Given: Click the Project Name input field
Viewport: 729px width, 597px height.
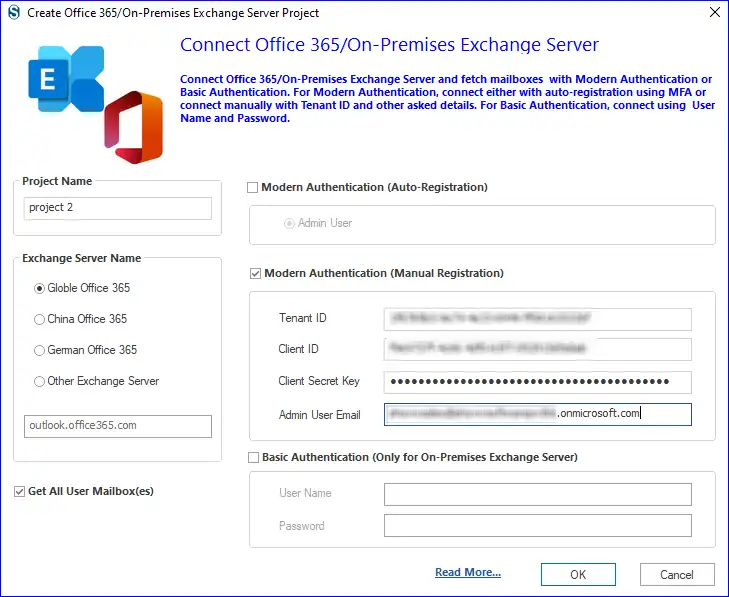Looking at the screenshot, I should [x=118, y=208].
